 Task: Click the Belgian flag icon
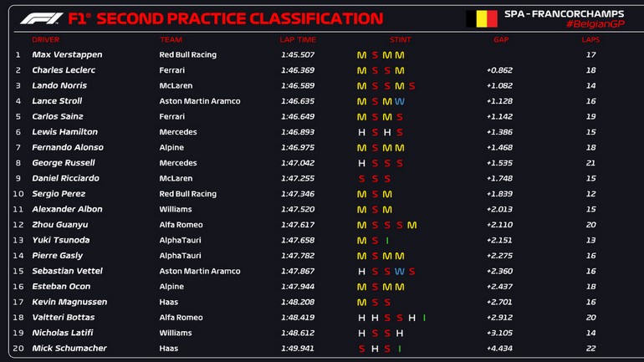(x=482, y=18)
